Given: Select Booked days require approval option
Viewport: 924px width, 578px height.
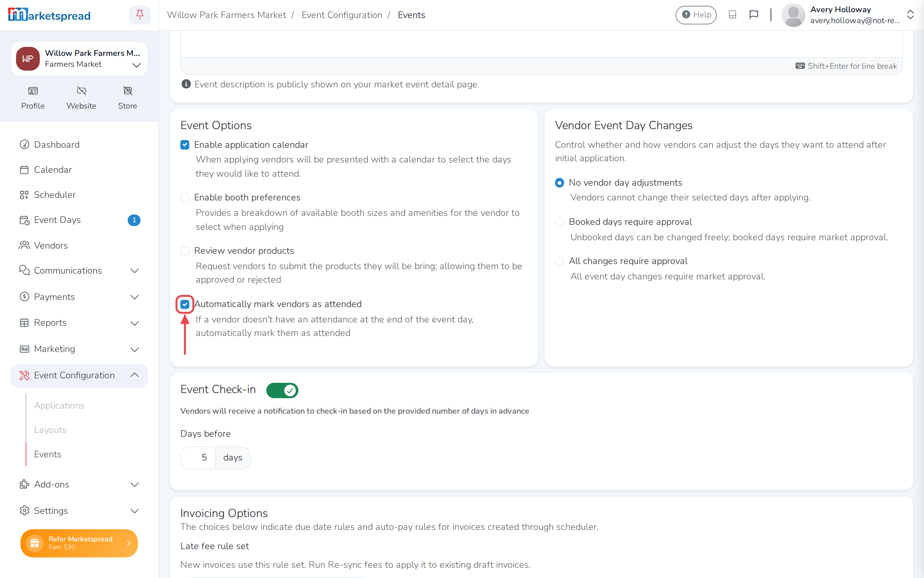Looking at the screenshot, I should (559, 222).
